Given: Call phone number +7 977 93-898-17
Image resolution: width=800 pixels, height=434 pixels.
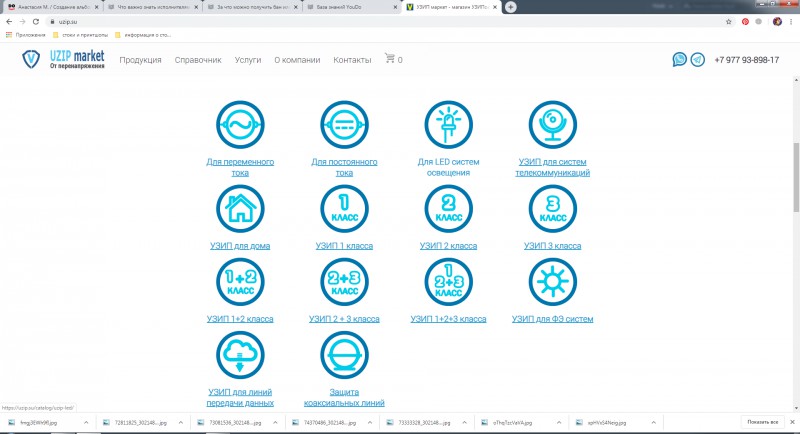Looking at the screenshot, I should point(746,60).
